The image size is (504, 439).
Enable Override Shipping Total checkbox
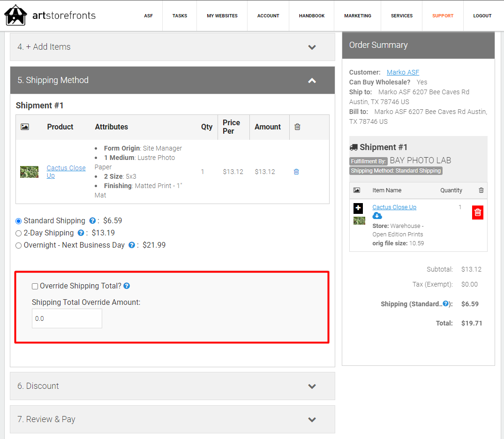pyautogui.click(x=35, y=286)
